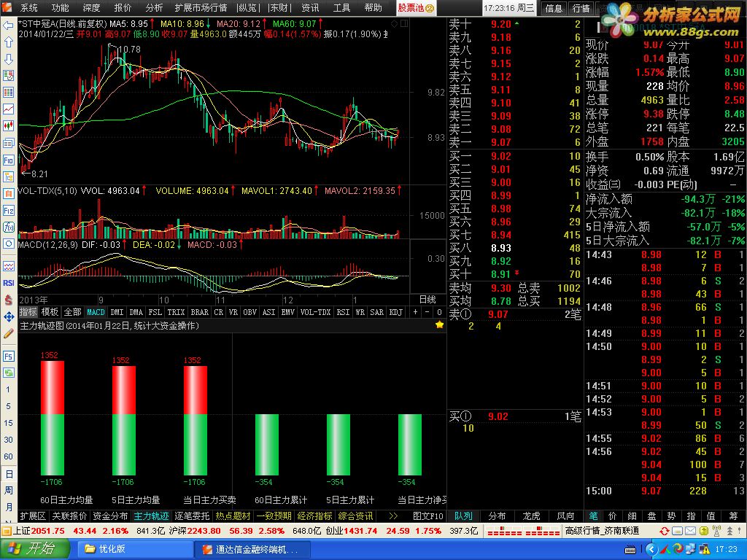
Task: Click the RSI indicator icon in sidebar
Action: coord(8,283)
